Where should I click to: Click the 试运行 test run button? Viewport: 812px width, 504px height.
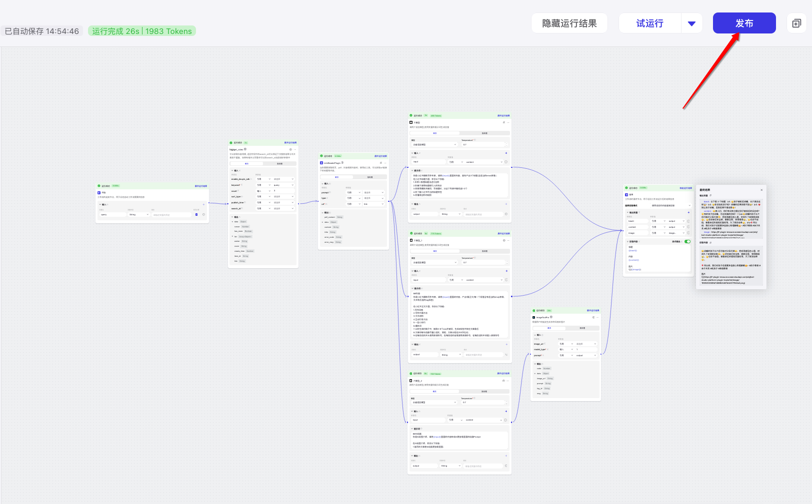tap(650, 23)
